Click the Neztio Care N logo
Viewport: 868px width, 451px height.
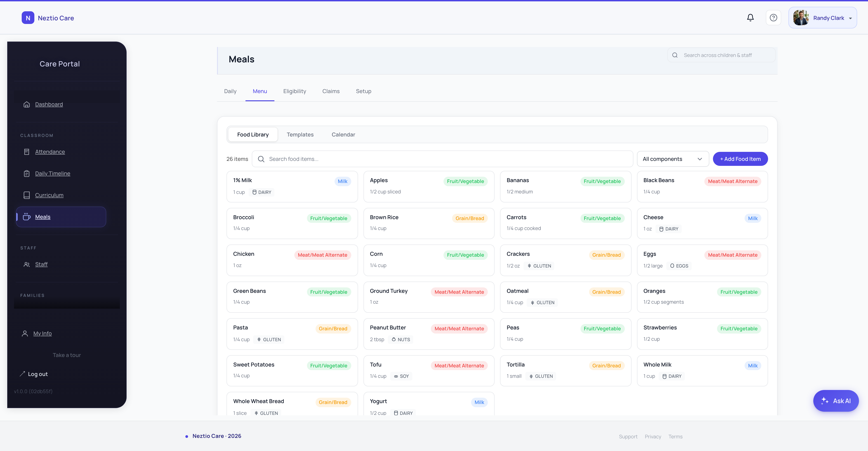(x=28, y=18)
